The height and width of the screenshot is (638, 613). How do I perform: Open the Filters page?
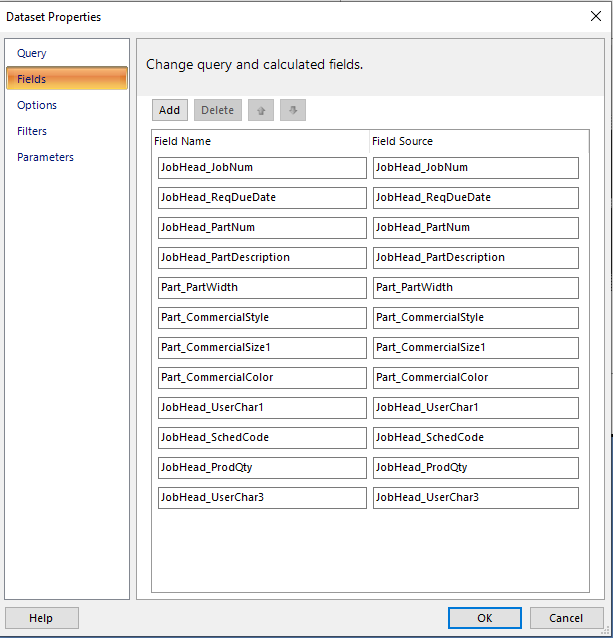click(x=32, y=131)
